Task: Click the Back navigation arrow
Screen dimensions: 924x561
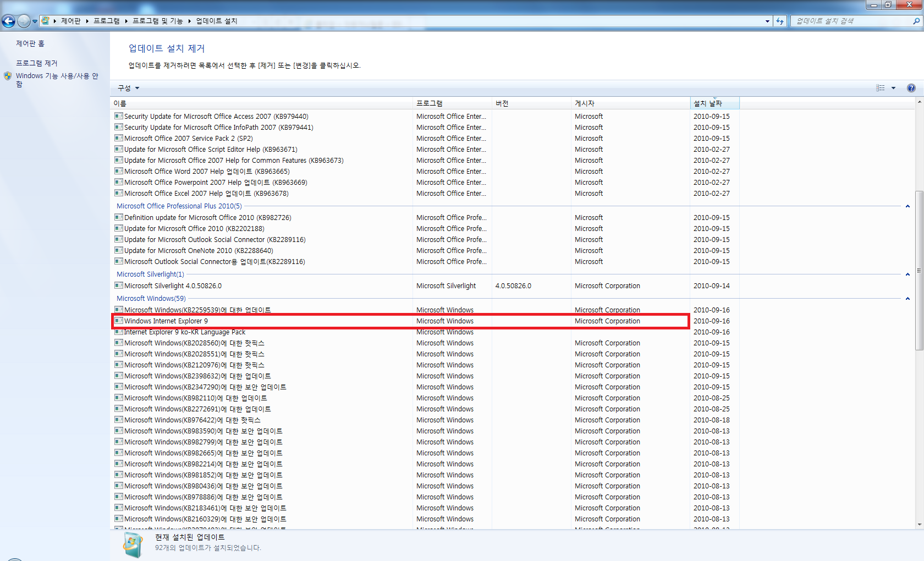Action: [x=8, y=21]
